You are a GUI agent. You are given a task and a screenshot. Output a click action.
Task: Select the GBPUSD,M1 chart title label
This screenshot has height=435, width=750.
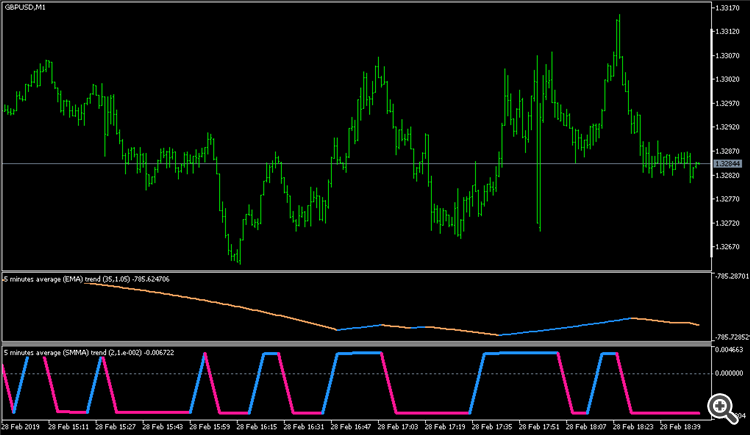coord(25,8)
